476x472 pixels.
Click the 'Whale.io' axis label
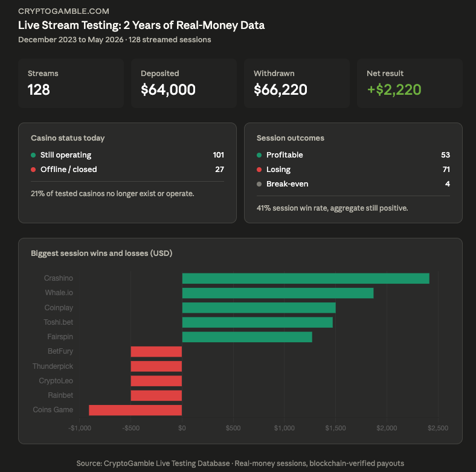(59, 293)
